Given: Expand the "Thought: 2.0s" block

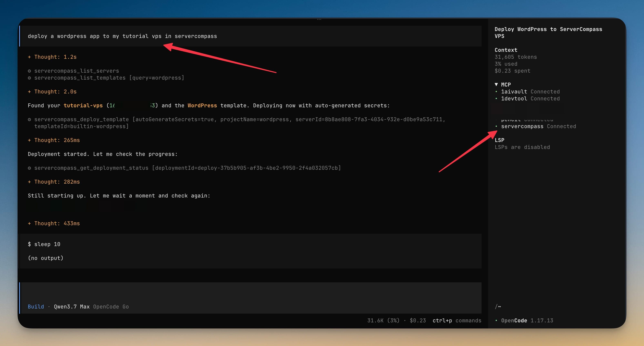Looking at the screenshot, I should point(52,92).
